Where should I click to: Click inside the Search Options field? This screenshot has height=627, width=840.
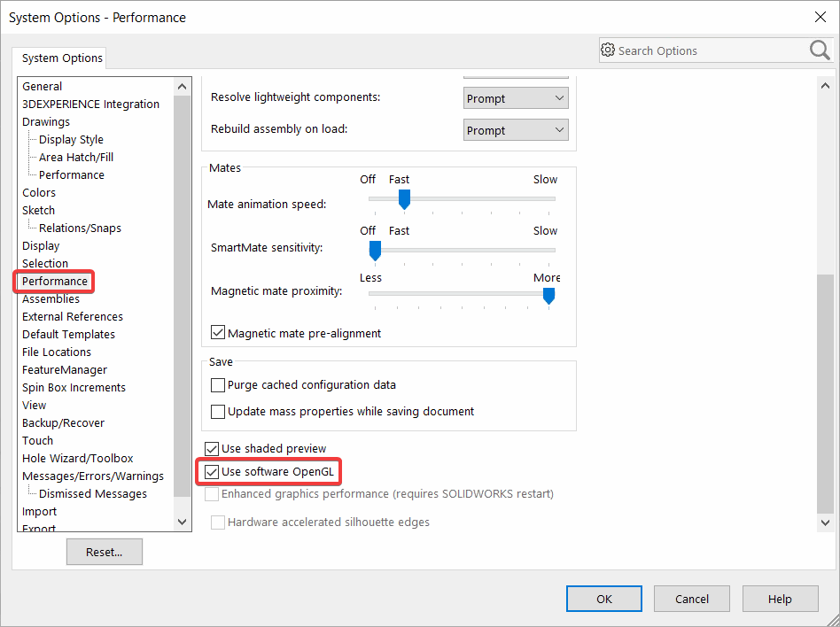pyautogui.click(x=700, y=50)
